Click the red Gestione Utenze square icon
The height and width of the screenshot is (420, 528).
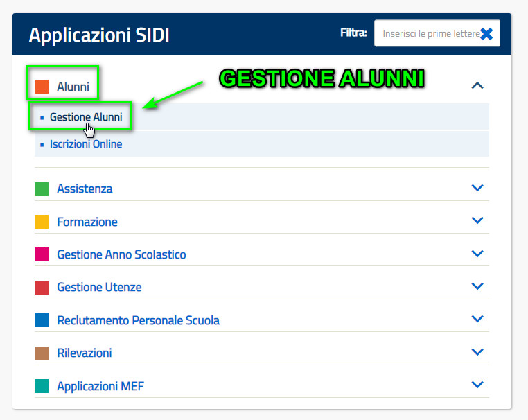tap(42, 288)
